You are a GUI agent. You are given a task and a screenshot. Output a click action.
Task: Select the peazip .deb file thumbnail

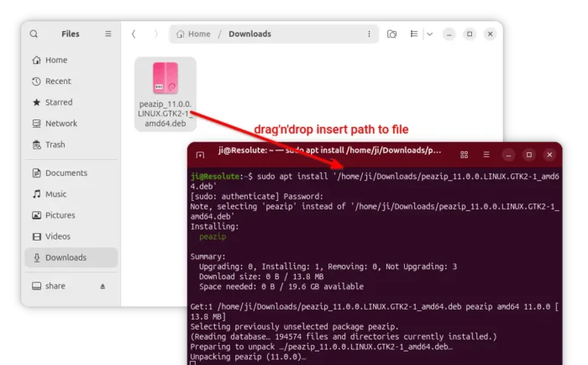click(165, 80)
